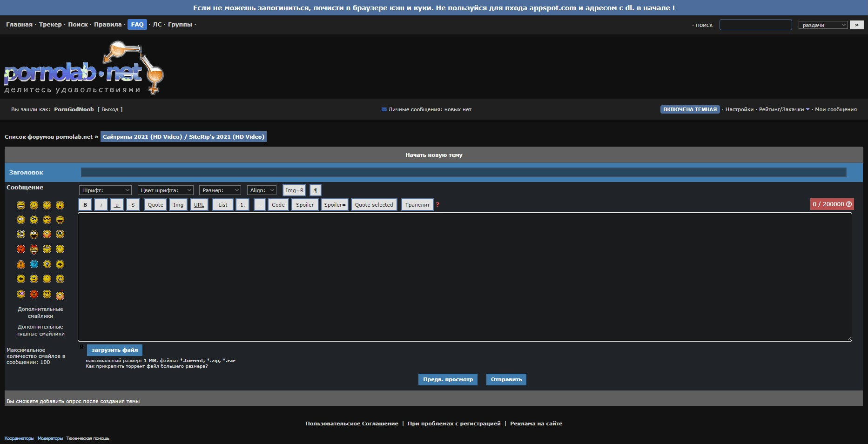Viewport: 868px width, 444px height.
Task: Open the Align dropdown
Action: [x=262, y=190]
